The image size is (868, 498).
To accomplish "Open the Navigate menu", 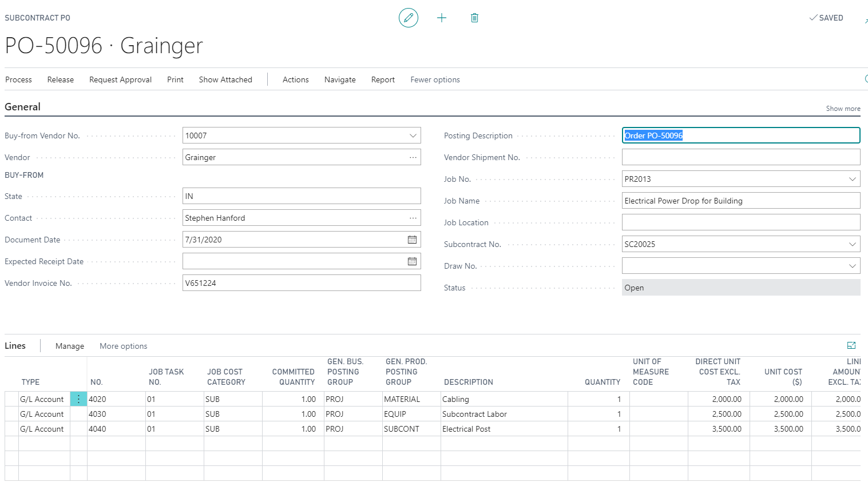I will click(x=340, y=79).
